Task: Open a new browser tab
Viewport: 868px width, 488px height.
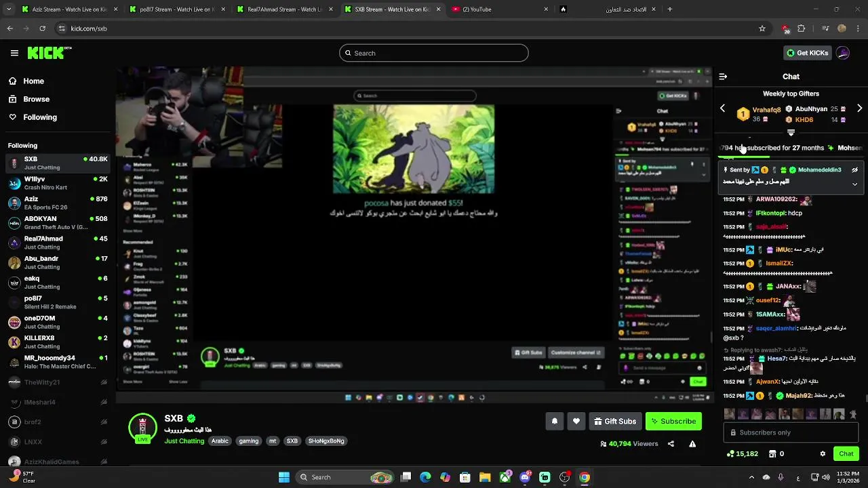Action: pyautogui.click(x=669, y=9)
